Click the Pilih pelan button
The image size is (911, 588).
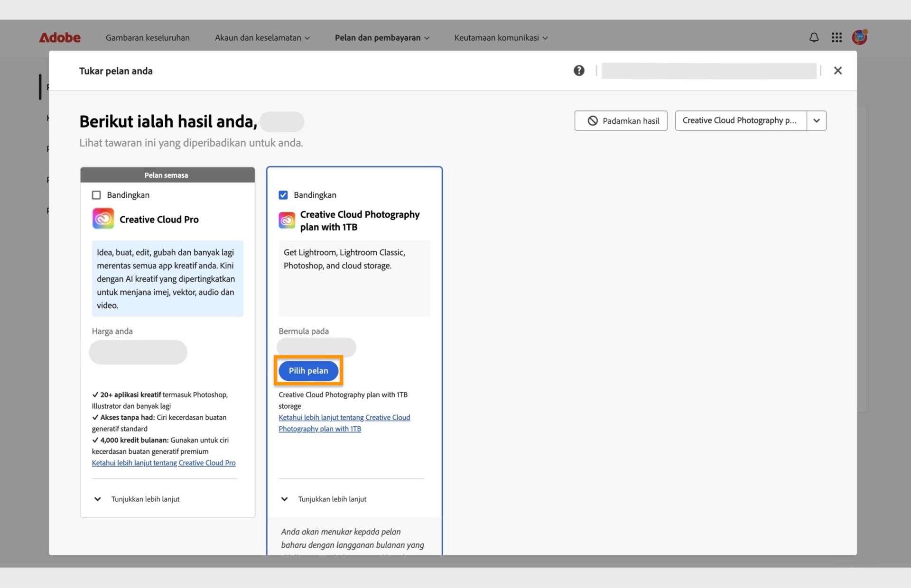click(308, 371)
